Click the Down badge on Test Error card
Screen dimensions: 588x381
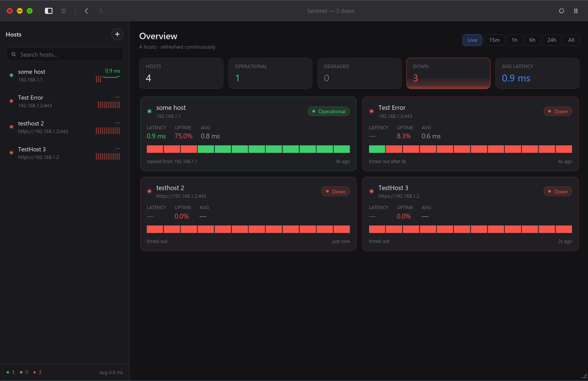558,111
